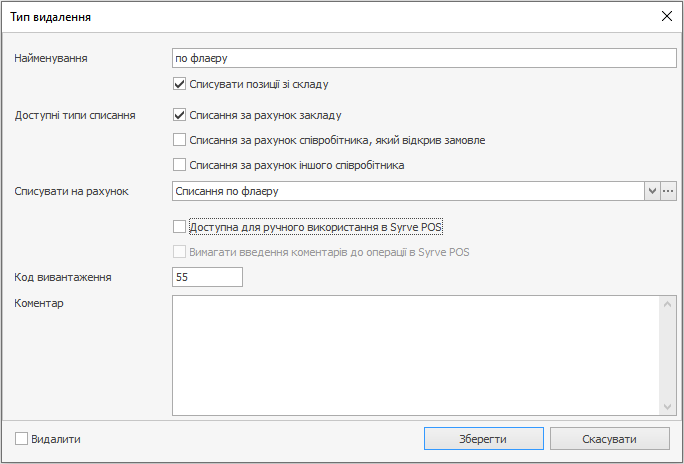The image size is (684, 464).
Task: Click Вимагати введення коментарів checkbox
Action: click(x=180, y=252)
